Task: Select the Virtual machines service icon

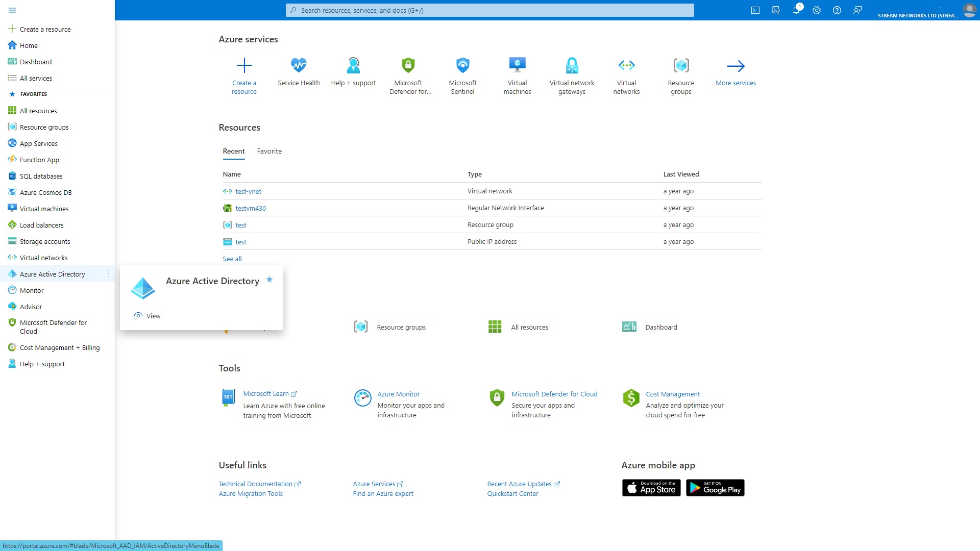Action: [x=517, y=65]
